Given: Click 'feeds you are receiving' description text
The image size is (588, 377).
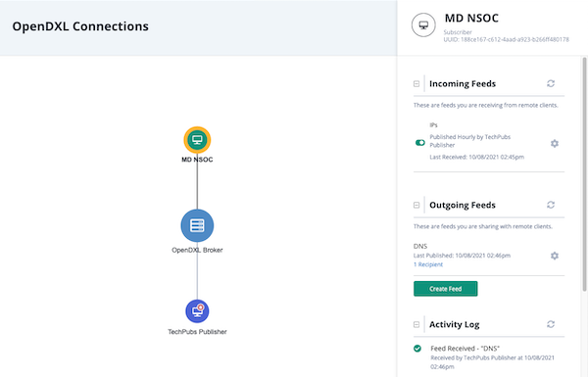Looking at the screenshot, I should [486, 106].
